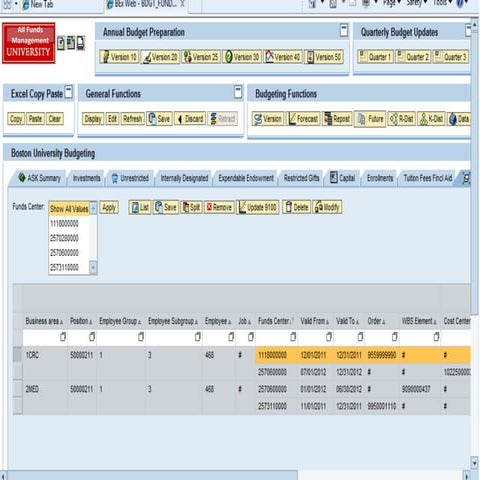Screen dimensions: 480x480
Task: Open Business area column filter
Action: [62, 337]
